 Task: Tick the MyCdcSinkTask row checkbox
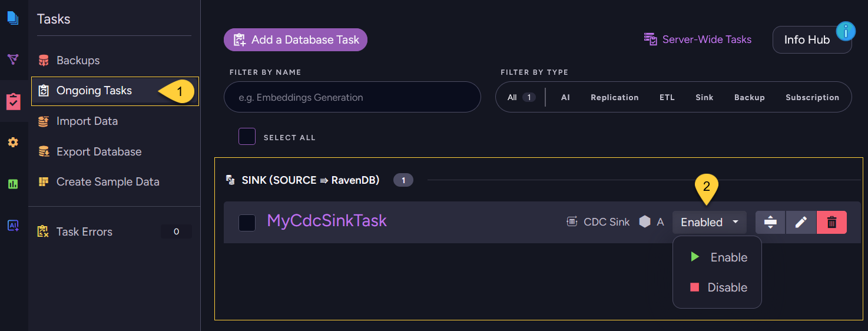pyautogui.click(x=247, y=223)
